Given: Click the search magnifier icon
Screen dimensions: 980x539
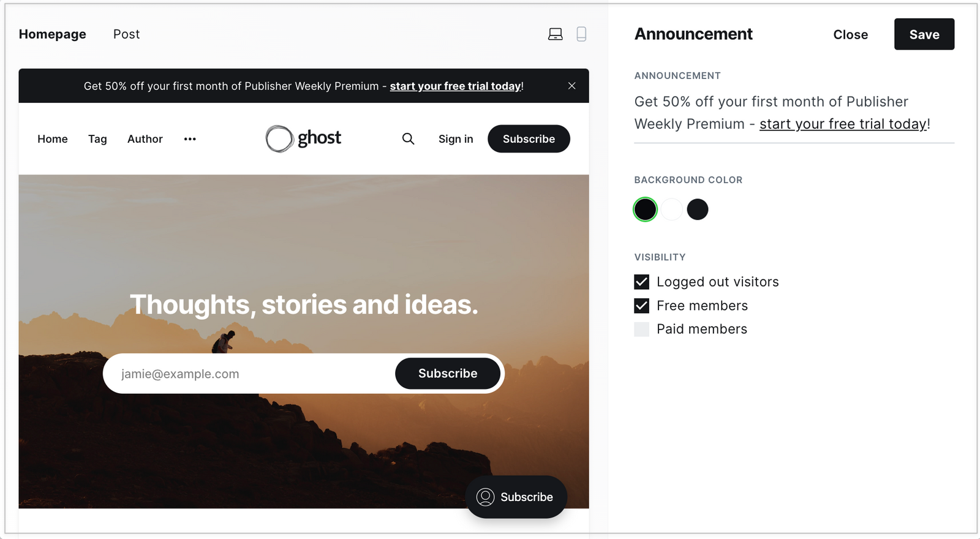Looking at the screenshot, I should tap(408, 139).
